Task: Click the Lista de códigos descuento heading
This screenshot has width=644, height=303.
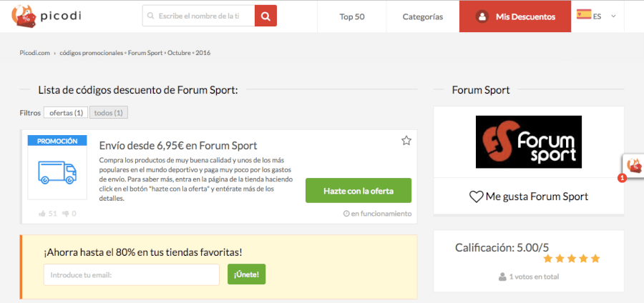Action: click(x=138, y=90)
